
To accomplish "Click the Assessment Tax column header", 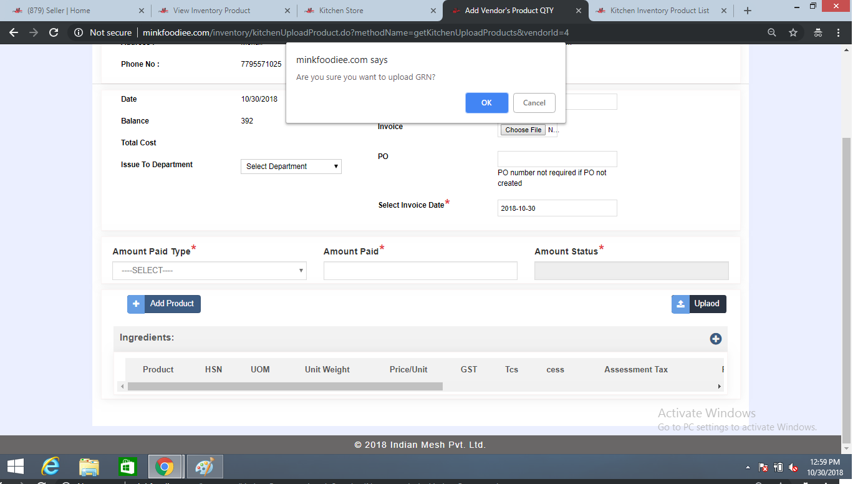I will point(636,370).
